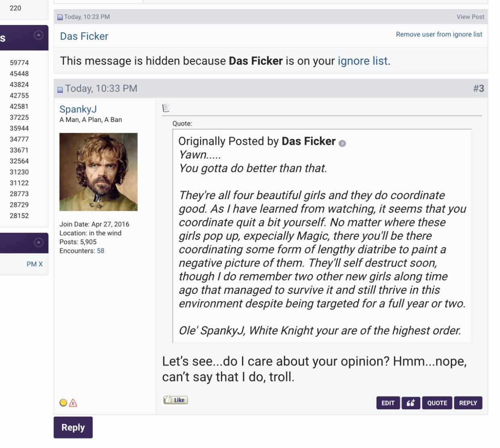This screenshot has width=500, height=448.
Task: Click the report post warning triangle
Action: click(x=73, y=403)
